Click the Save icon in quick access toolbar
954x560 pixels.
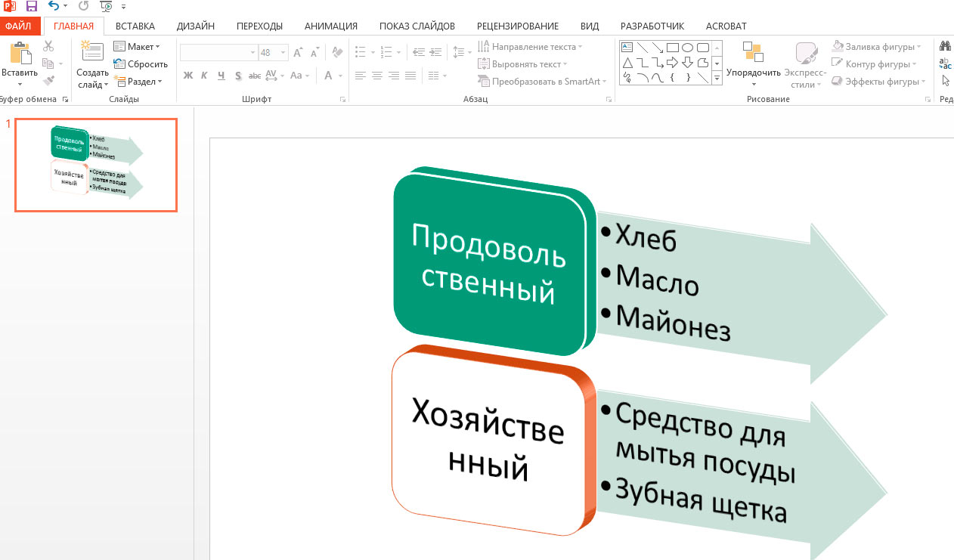(32, 6)
